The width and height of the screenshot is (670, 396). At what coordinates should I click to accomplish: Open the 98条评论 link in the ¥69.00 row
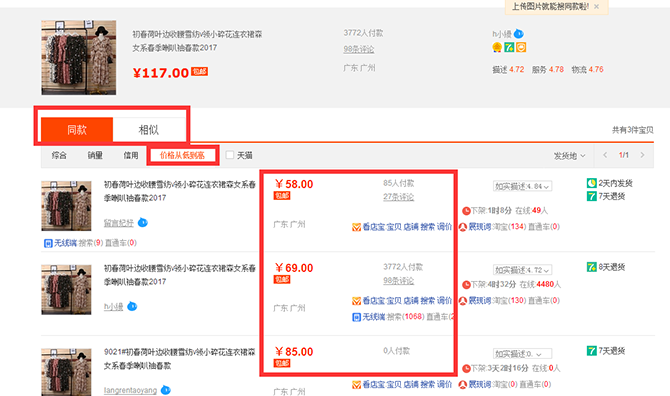(398, 281)
